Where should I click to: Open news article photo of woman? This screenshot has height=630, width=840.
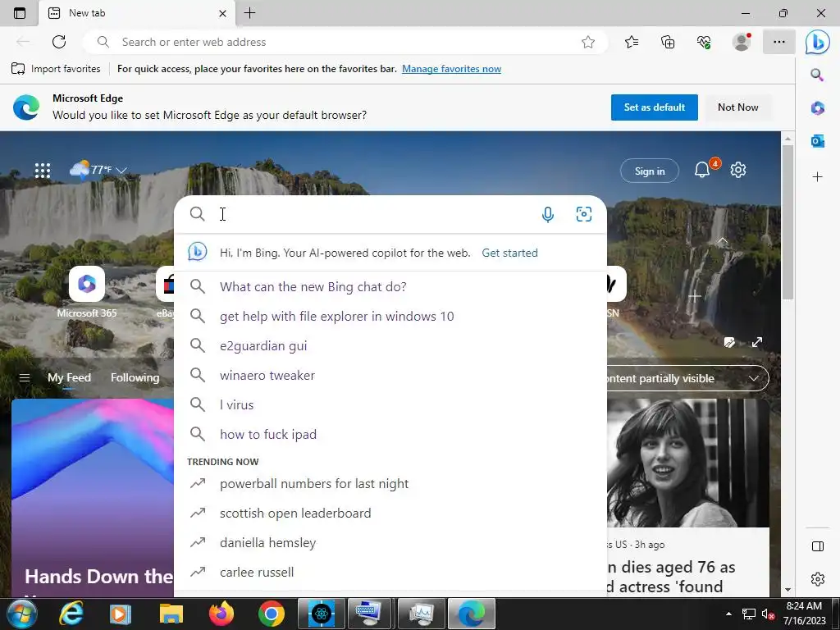[688, 463]
